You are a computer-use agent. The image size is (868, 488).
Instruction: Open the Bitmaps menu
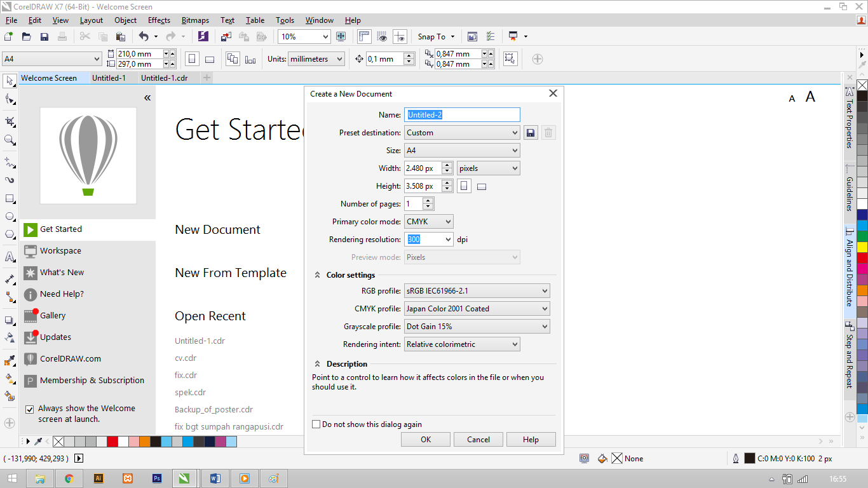(x=195, y=20)
